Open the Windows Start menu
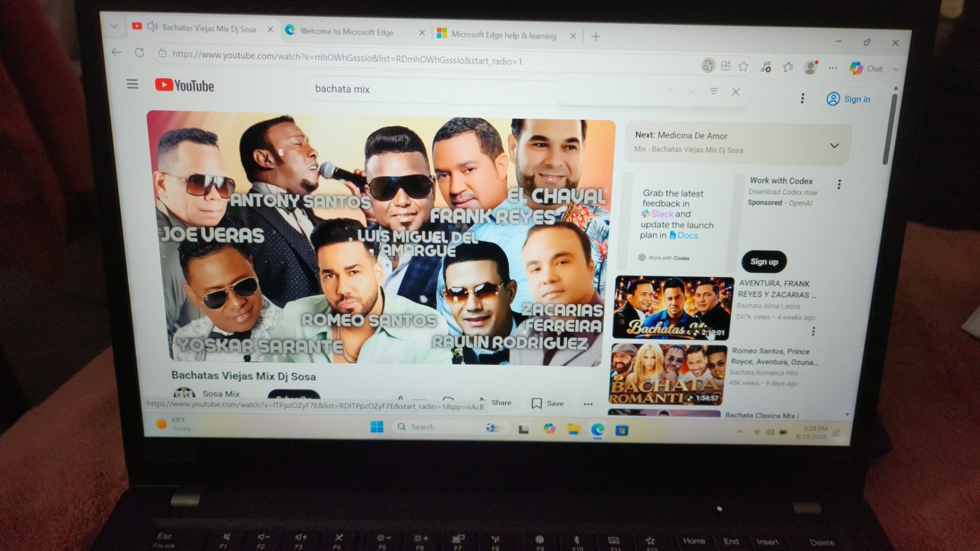The image size is (980, 551). click(377, 427)
